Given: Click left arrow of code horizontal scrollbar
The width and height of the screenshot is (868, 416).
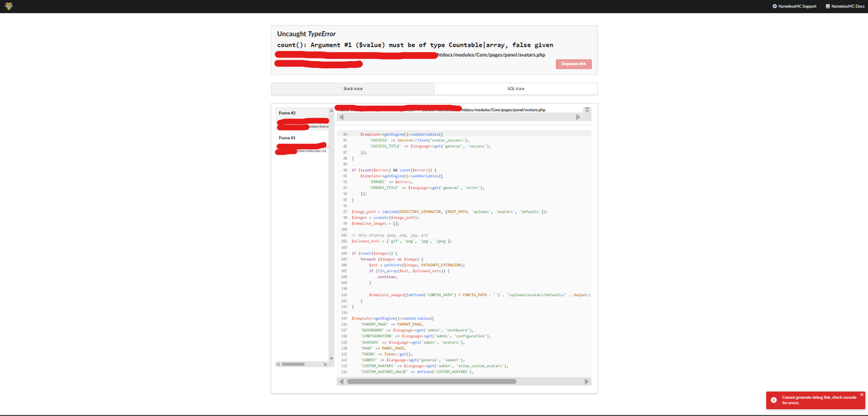Looking at the screenshot, I should pyautogui.click(x=341, y=381).
